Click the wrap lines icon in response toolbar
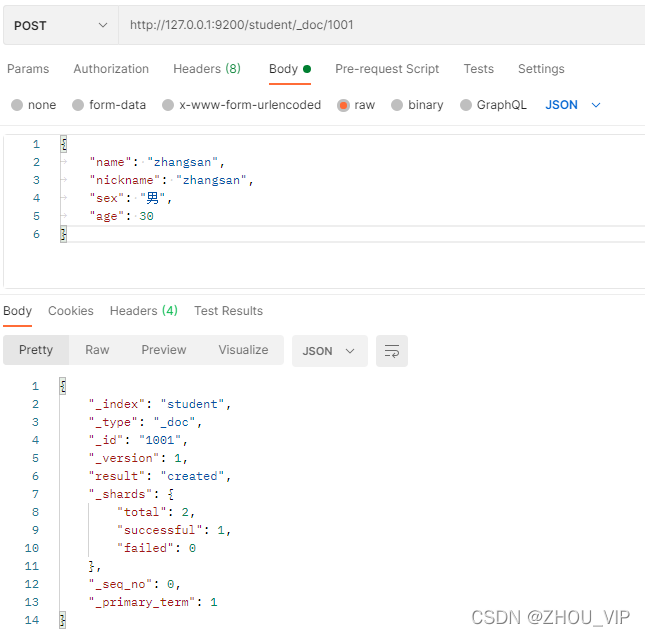 pos(392,351)
